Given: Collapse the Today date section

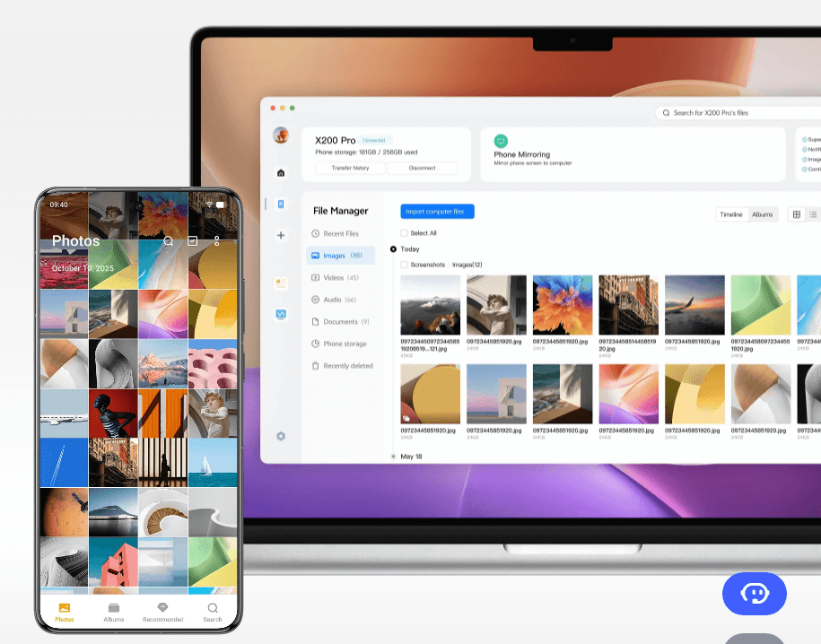Looking at the screenshot, I should (393, 249).
